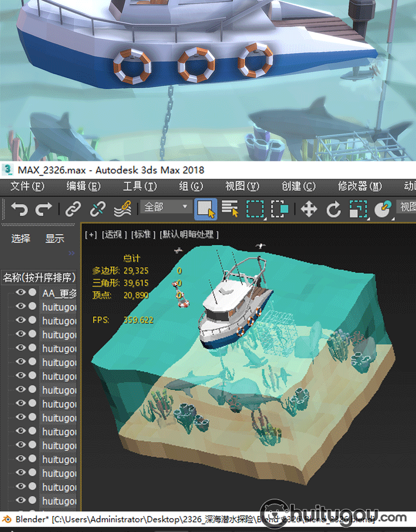Viewport: 416px width, 532px height.
Task: Click the [标准] viewport quality label
Action: click(143, 234)
